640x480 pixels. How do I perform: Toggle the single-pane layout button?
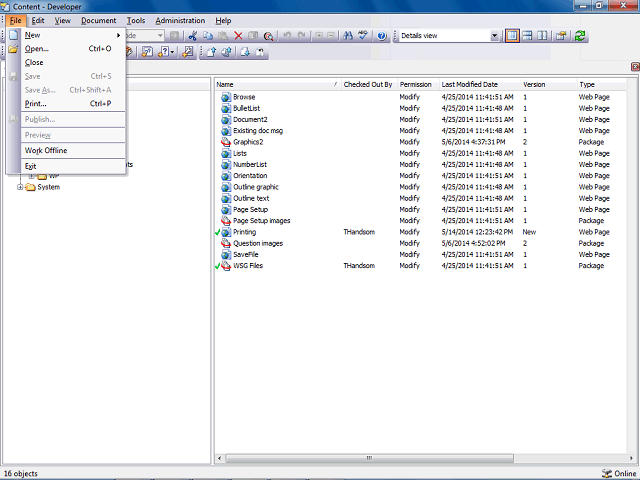[x=512, y=36]
